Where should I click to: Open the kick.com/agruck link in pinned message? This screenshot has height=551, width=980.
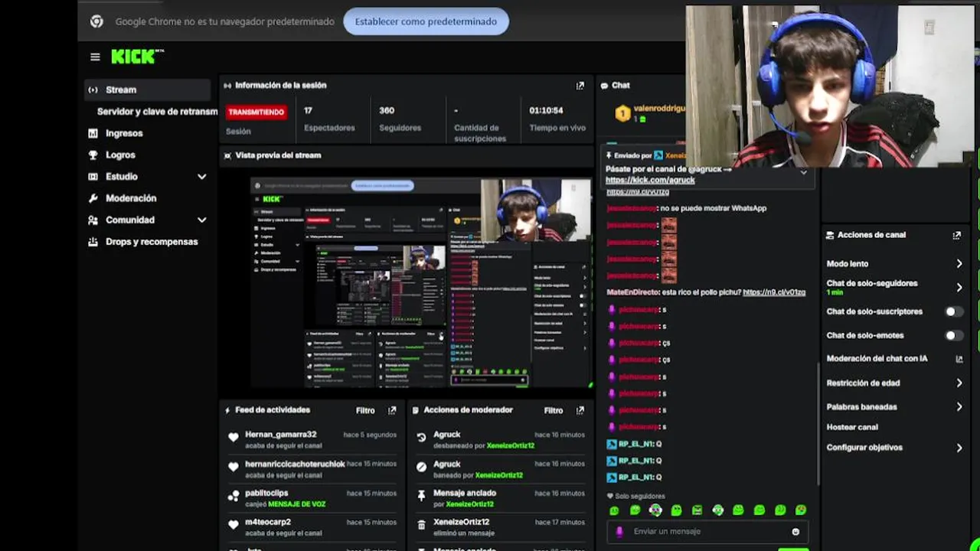point(650,180)
